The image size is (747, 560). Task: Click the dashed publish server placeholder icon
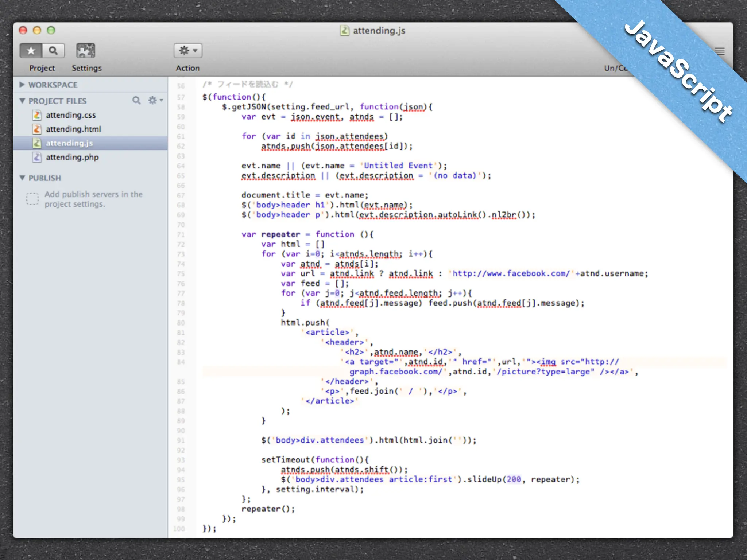[x=32, y=199]
